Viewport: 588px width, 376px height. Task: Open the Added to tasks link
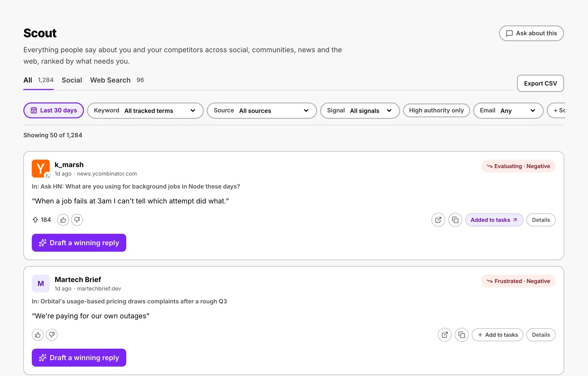(494, 220)
